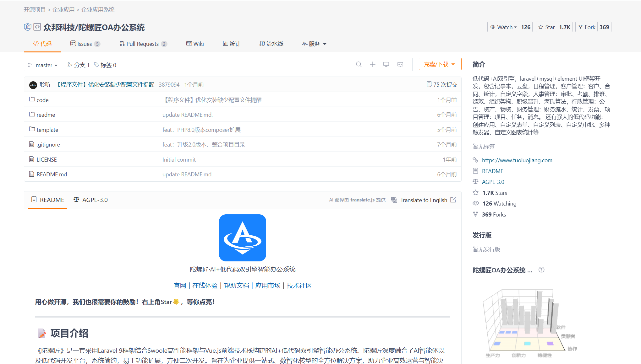
Task: Click the enterprise badge icon before repo name
Action: (28, 27)
